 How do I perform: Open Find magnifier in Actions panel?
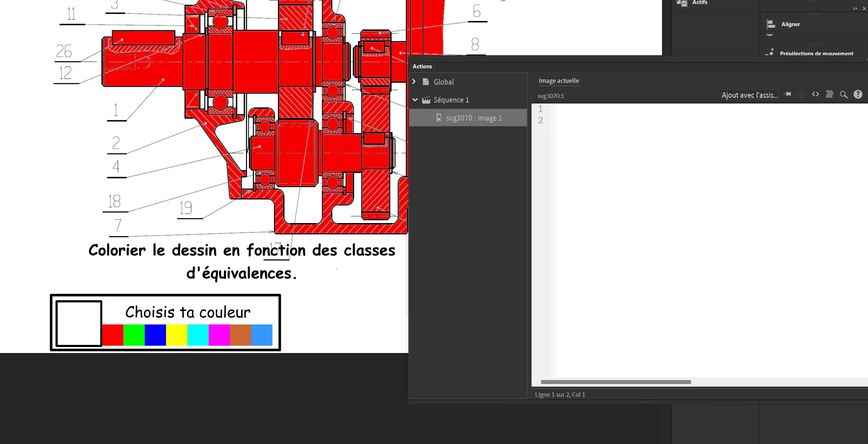point(844,95)
